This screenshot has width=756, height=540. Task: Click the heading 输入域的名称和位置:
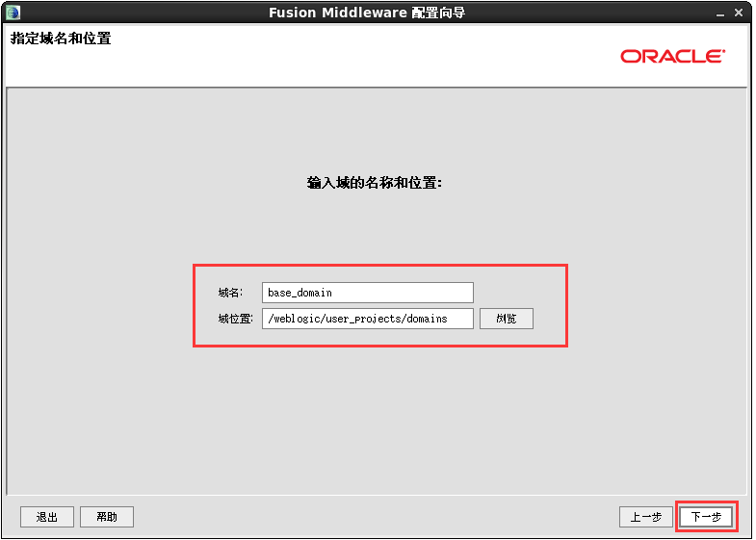[x=375, y=183]
